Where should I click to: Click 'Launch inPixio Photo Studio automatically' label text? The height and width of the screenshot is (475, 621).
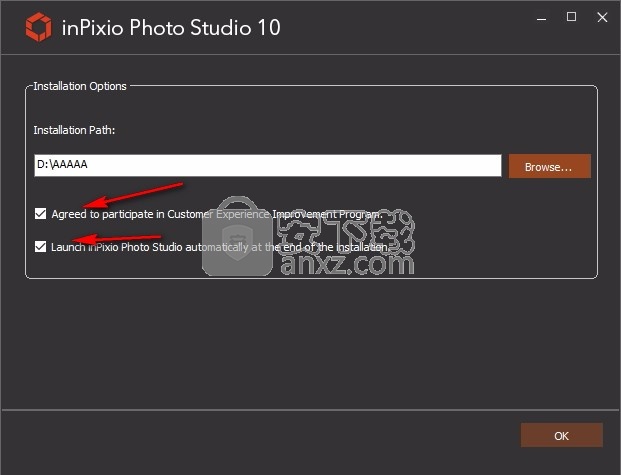[150, 247]
